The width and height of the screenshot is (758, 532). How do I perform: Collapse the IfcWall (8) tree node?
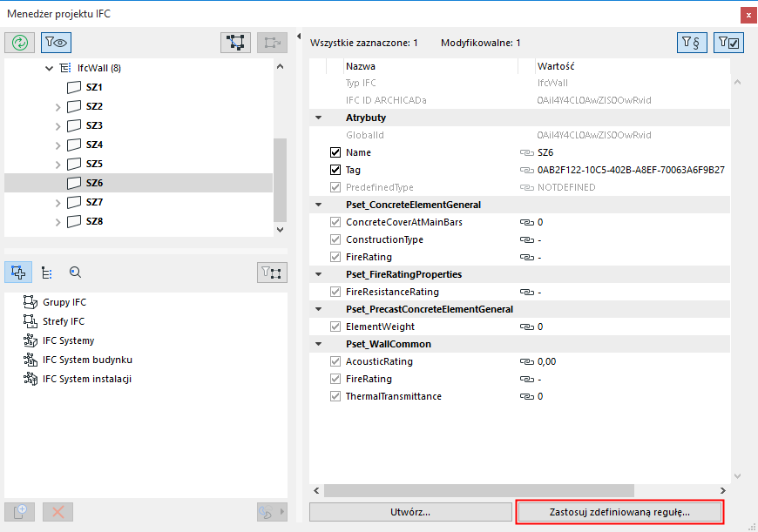tap(50, 69)
